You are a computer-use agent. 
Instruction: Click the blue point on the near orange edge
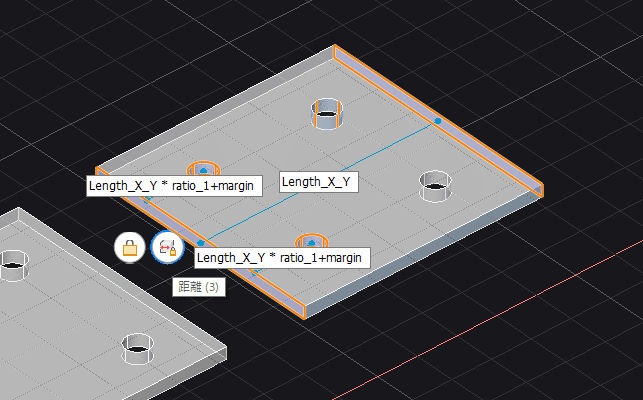tap(201, 243)
